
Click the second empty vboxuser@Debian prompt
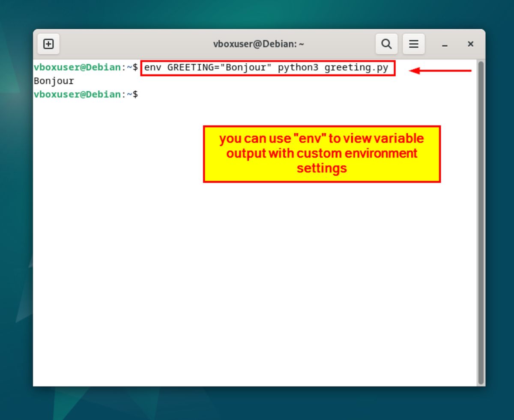pos(77,94)
